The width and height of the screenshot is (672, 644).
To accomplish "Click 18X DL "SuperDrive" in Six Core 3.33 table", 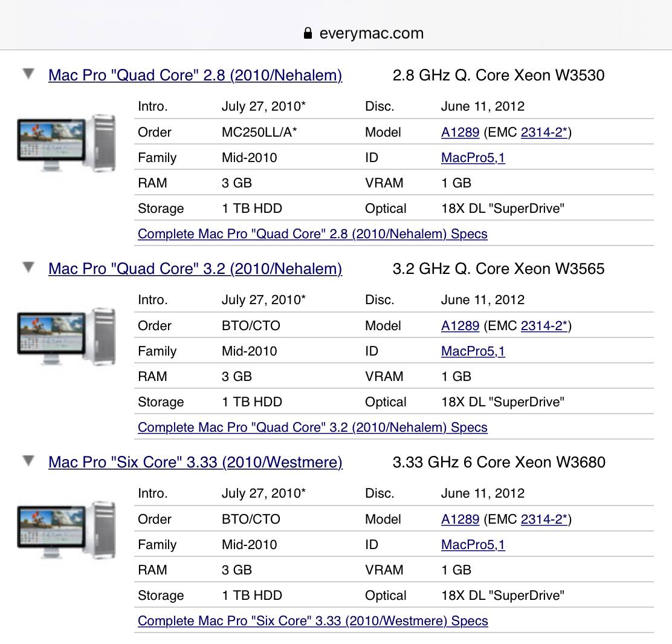I will pos(503,595).
